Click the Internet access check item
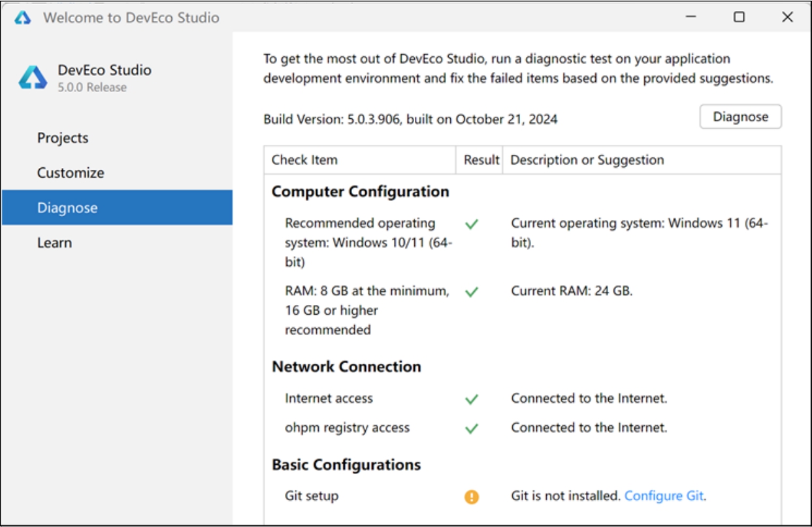 pyautogui.click(x=329, y=398)
